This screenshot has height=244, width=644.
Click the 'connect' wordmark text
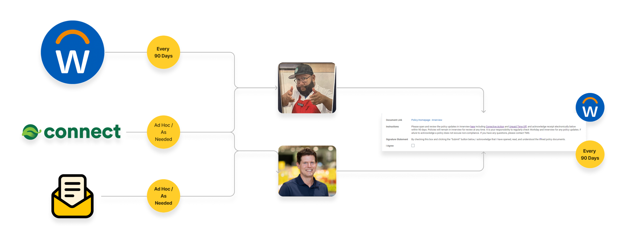click(82, 132)
